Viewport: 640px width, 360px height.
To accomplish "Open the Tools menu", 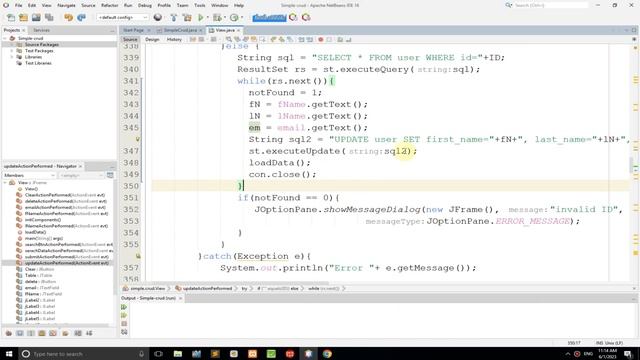I will (200, 5).
